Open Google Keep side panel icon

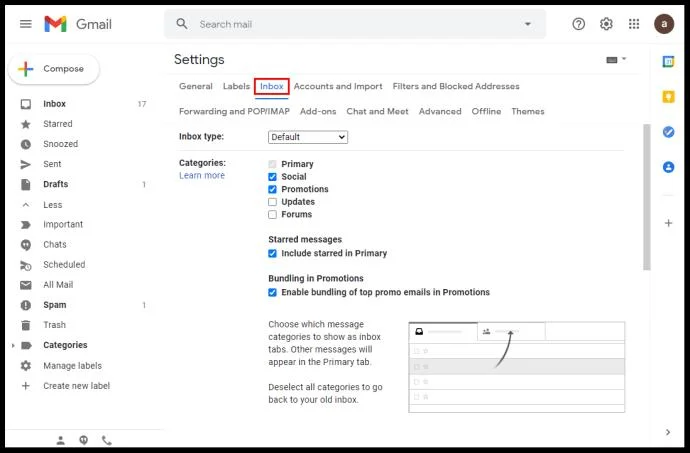tap(668, 96)
